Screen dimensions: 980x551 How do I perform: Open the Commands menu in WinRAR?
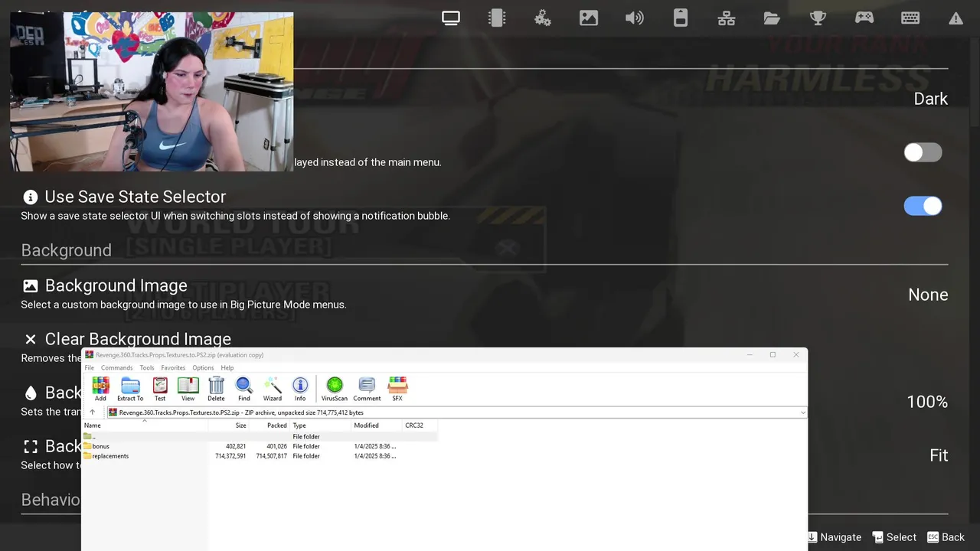coord(116,368)
